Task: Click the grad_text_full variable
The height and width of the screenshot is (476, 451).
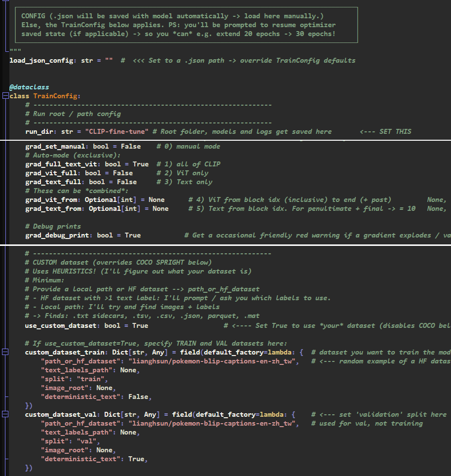Action: 53,182
